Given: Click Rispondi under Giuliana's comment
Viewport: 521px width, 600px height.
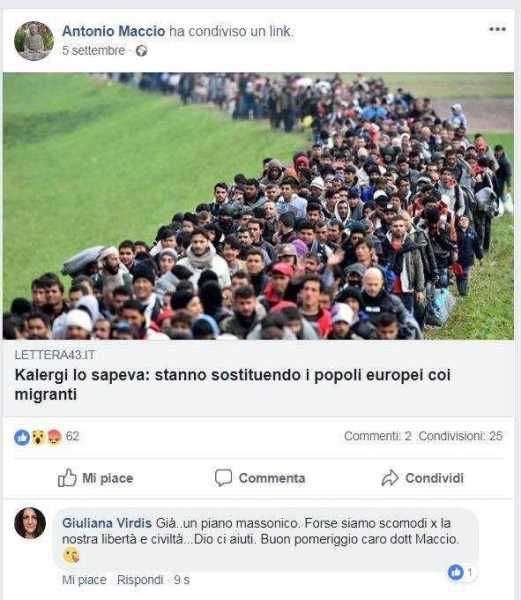Looking at the screenshot, I should (x=140, y=580).
